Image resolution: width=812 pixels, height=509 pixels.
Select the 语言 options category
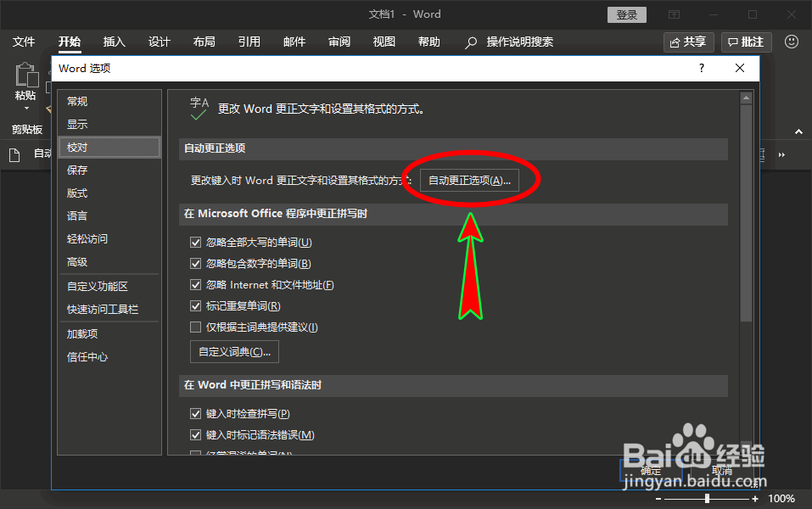[109, 216]
